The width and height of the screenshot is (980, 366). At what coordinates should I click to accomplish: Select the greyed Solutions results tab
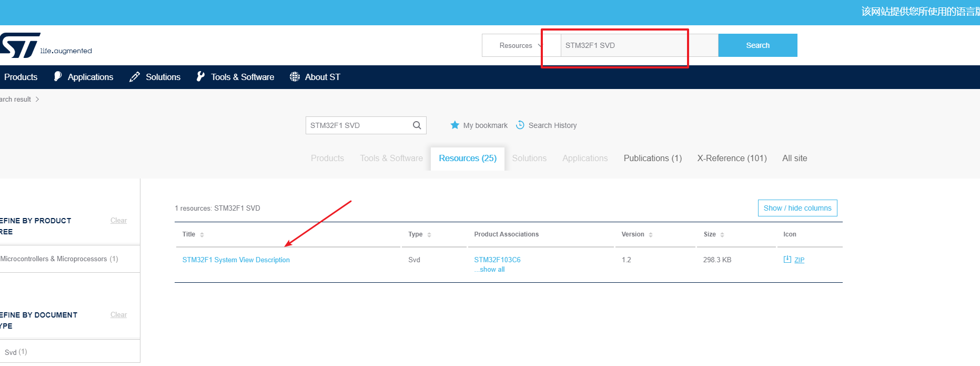click(x=529, y=159)
